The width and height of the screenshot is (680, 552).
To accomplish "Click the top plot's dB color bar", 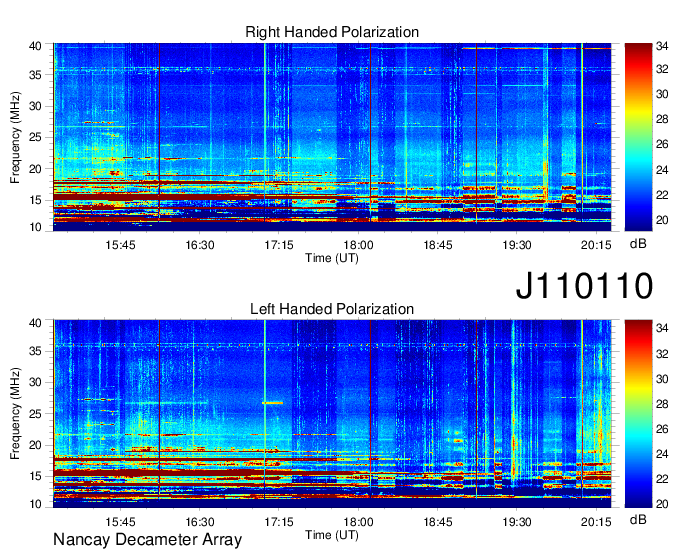I will pyautogui.click(x=638, y=137).
